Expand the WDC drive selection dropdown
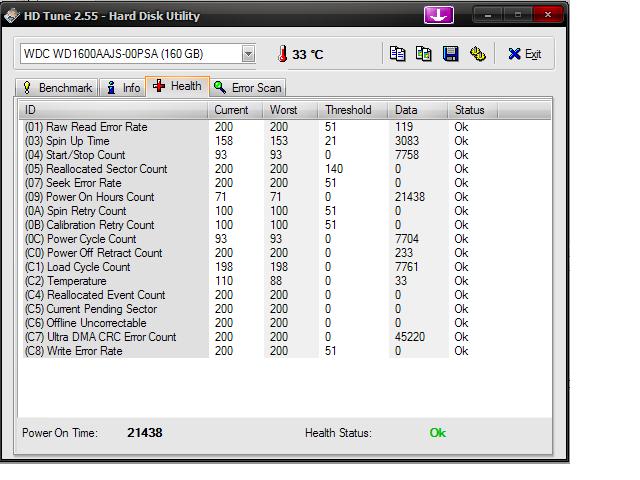 (x=248, y=54)
